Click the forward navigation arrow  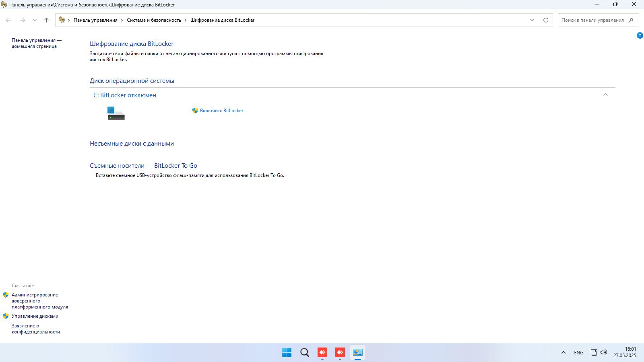23,20
